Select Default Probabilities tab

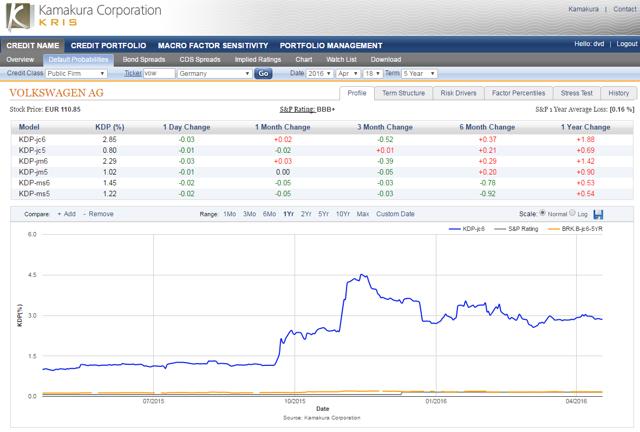pyautogui.click(x=78, y=60)
